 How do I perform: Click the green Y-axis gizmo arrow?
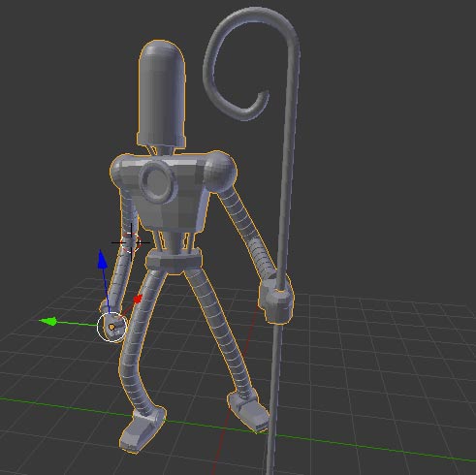tap(48, 321)
